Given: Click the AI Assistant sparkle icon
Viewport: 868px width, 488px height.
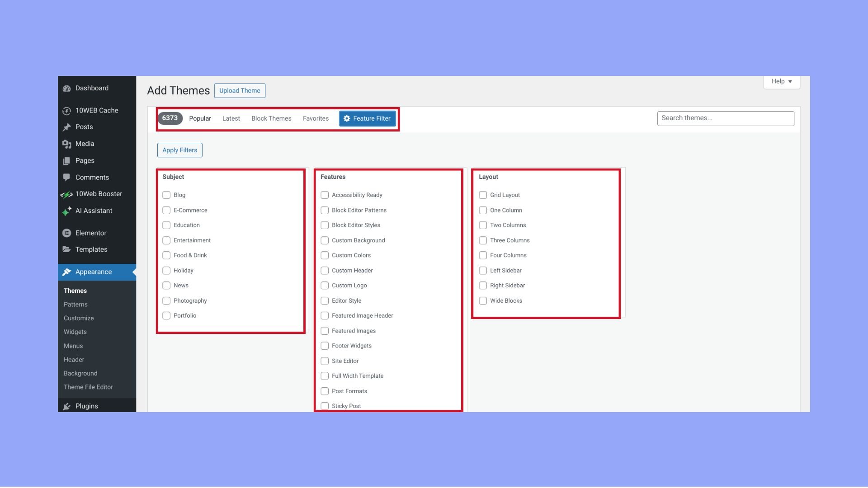Looking at the screenshot, I should (x=67, y=211).
